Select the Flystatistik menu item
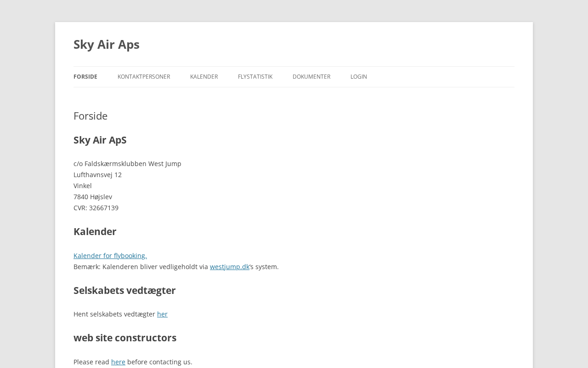Viewport: 588px width, 368px height. click(255, 77)
